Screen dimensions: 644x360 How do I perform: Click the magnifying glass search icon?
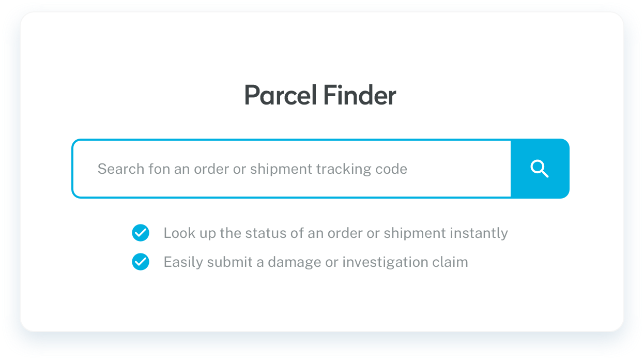tap(540, 169)
